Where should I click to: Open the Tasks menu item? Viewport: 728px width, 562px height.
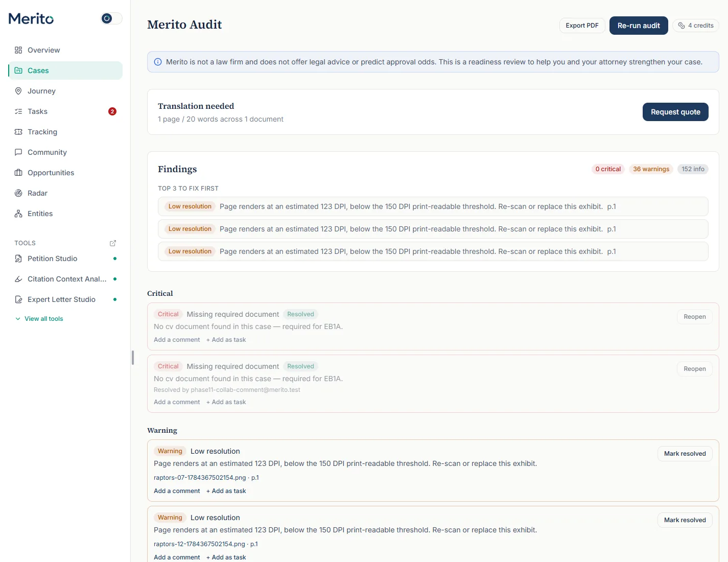(65, 111)
